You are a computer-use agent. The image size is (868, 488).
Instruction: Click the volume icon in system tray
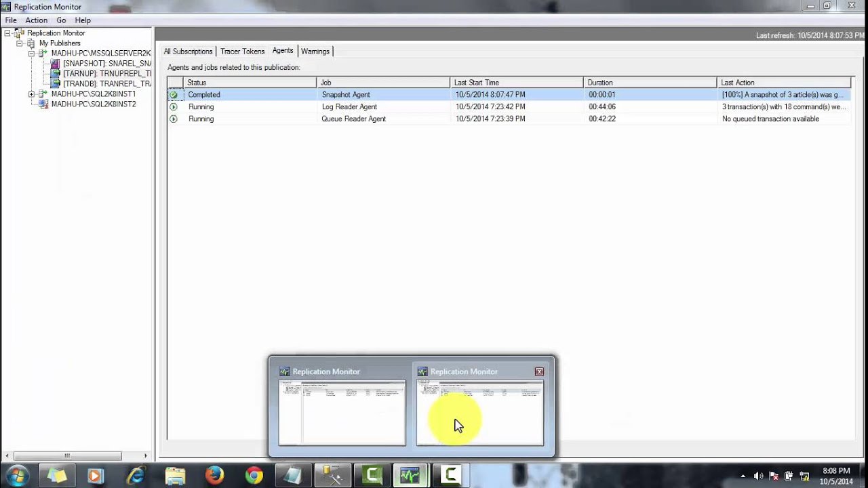click(758, 476)
